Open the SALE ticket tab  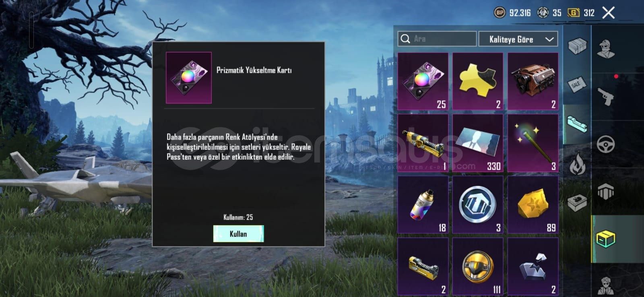[x=577, y=85]
